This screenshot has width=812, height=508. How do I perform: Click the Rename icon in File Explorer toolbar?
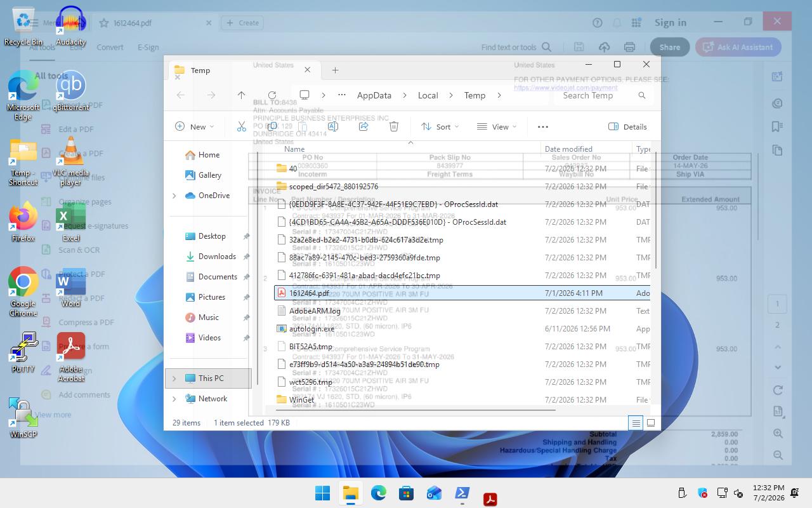tap(333, 126)
